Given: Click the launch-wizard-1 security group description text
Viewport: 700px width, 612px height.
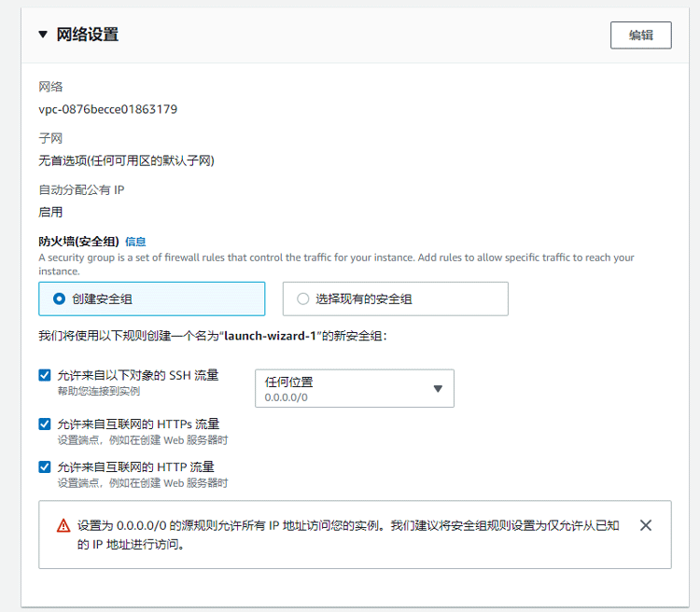Looking at the screenshot, I should tap(213, 336).
